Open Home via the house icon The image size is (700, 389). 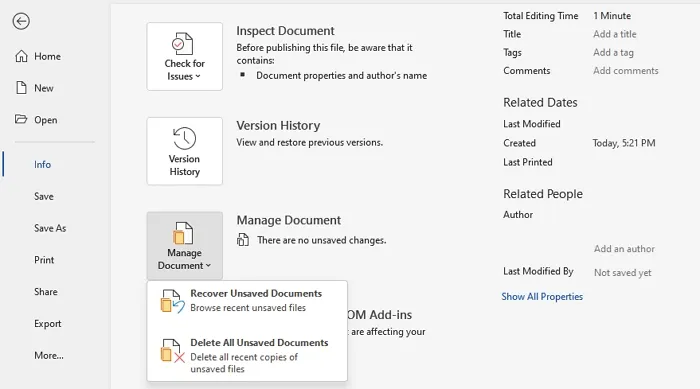tap(21, 56)
